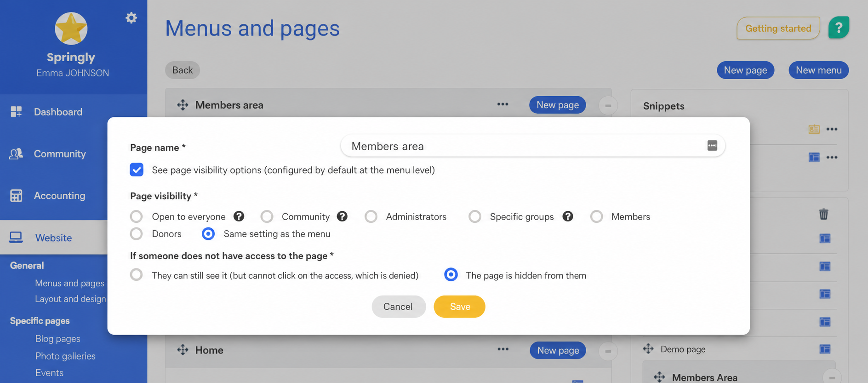Image resolution: width=868 pixels, height=383 pixels.
Task: Click the trash icon in the right panel
Action: pos(823,214)
